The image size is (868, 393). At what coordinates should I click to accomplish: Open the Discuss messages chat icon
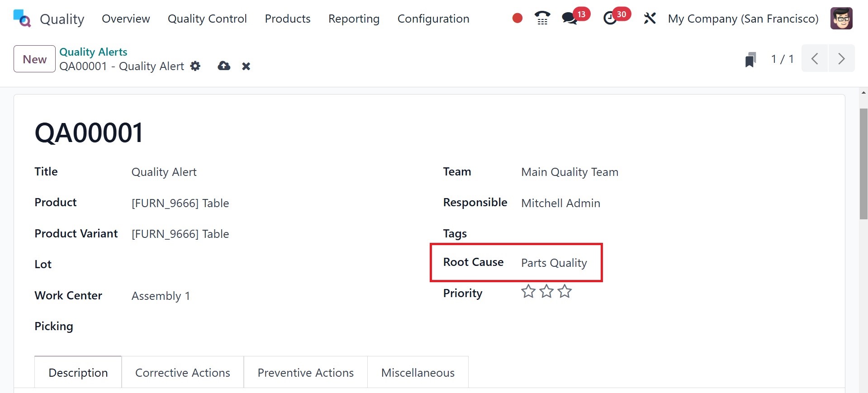(x=569, y=19)
